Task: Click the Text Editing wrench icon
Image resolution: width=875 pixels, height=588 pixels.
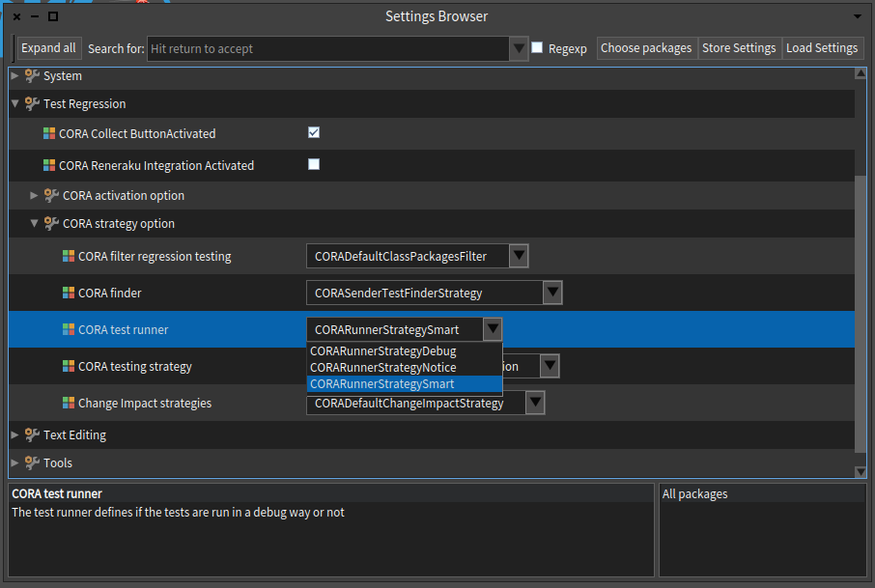Action: tap(32, 434)
